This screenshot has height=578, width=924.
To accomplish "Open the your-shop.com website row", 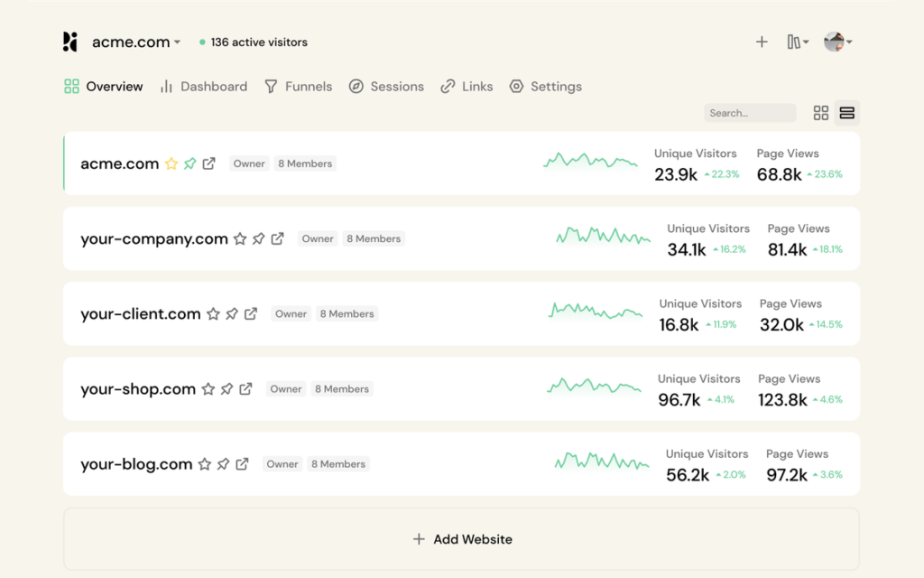I will pyautogui.click(x=461, y=388).
